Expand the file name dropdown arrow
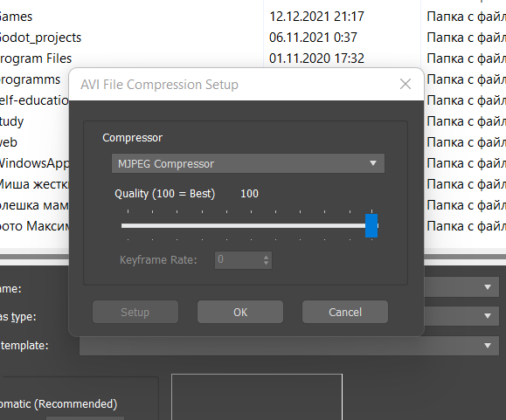506x420 pixels. pos(488,287)
